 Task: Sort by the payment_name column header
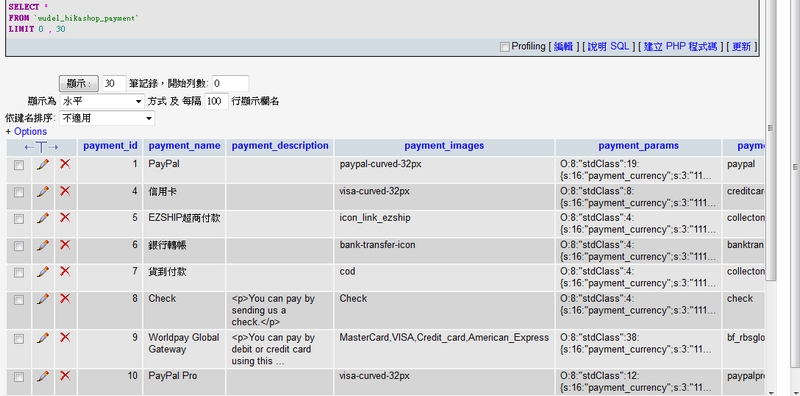[184, 146]
